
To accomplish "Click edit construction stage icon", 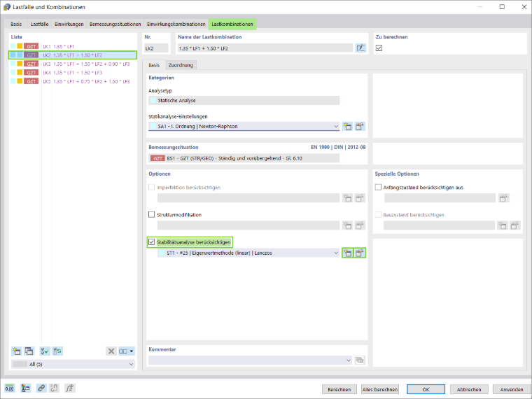I will 515,225.
